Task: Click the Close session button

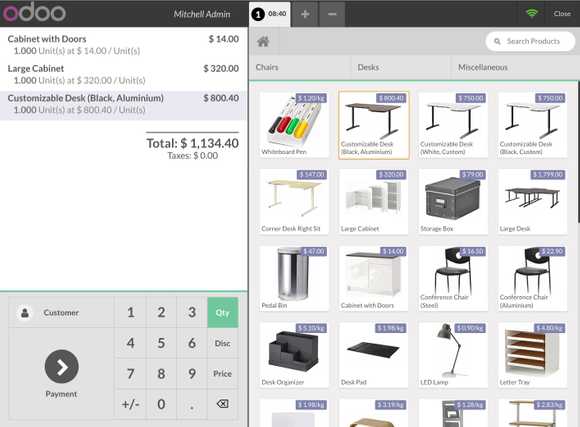Action: coord(562,14)
